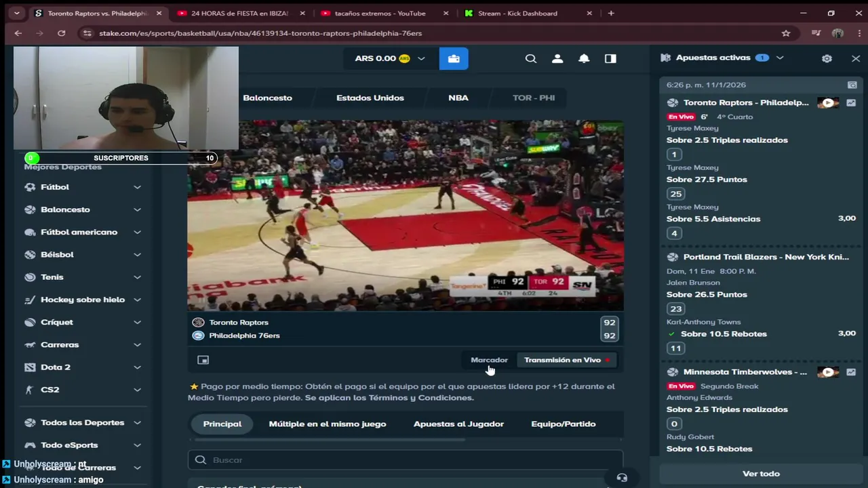868x488 pixels.
Task: Reload the page in the browser
Action: [x=61, y=33]
